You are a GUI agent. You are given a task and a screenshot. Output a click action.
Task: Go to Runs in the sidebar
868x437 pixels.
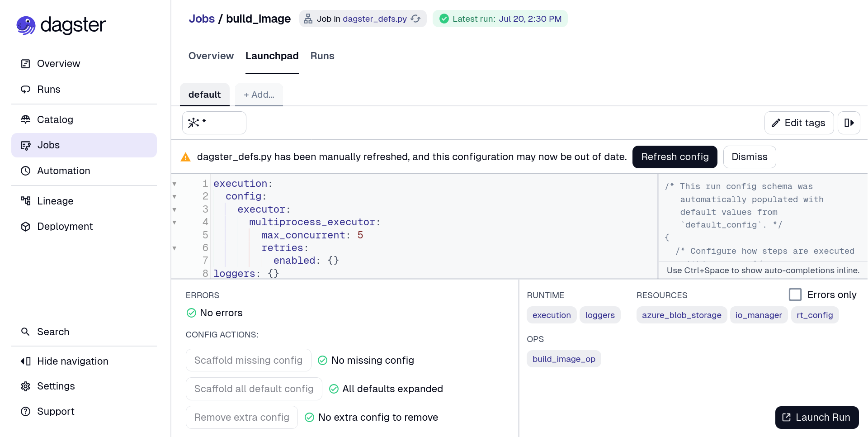[84, 90]
